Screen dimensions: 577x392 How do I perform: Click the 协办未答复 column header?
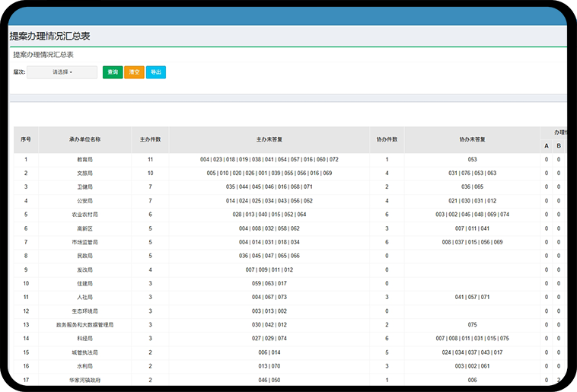(x=472, y=139)
